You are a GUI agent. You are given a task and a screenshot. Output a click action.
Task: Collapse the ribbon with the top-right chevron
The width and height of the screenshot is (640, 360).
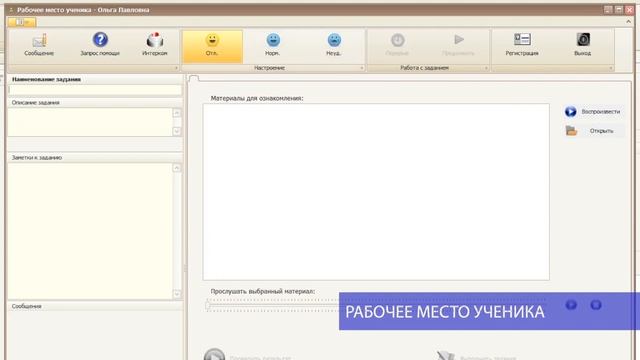(629, 22)
